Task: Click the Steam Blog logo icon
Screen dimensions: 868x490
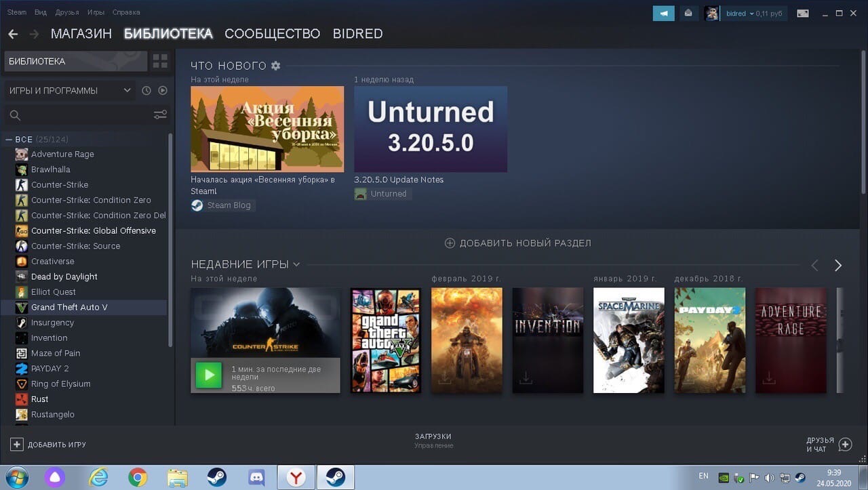Action: coord(197,205)
